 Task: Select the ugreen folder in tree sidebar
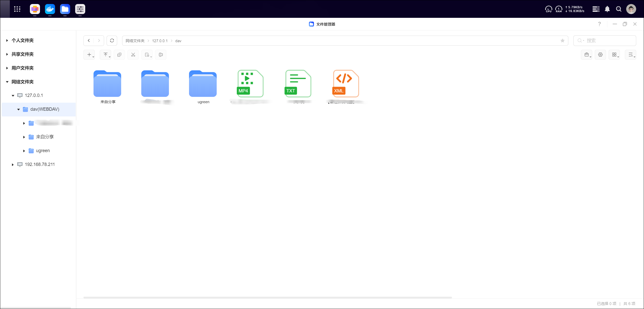43,151
